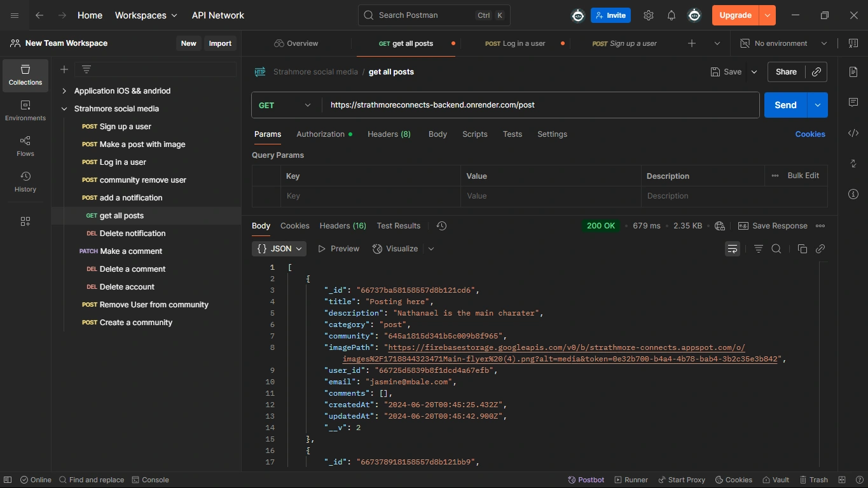Open the configure workspace sidebar grid icon
868x488 pixels.
click(25, 221)
